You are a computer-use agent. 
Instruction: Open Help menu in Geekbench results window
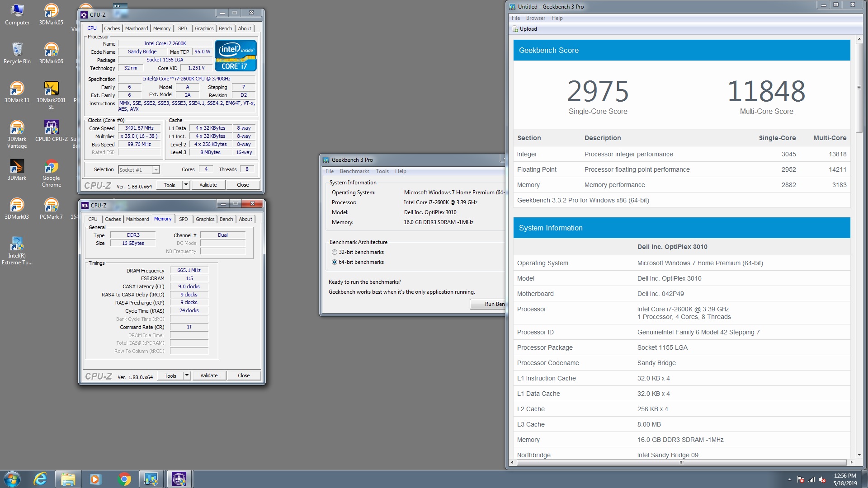(557, 18)
